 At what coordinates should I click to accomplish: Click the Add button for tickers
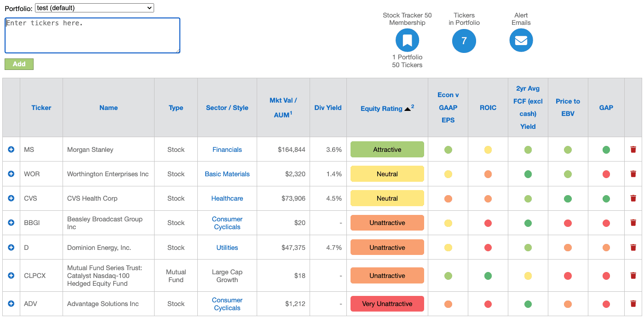19,64
